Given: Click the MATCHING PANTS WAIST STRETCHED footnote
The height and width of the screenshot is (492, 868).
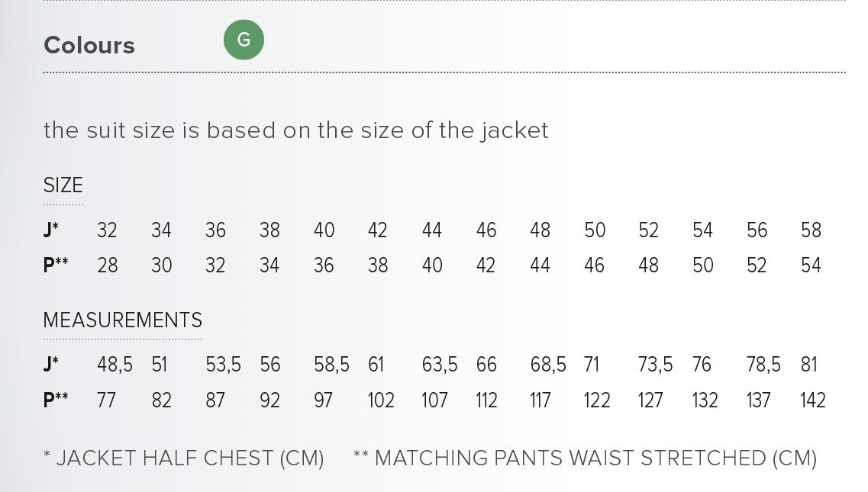Looking at the screenshot, I should [585, 458].
